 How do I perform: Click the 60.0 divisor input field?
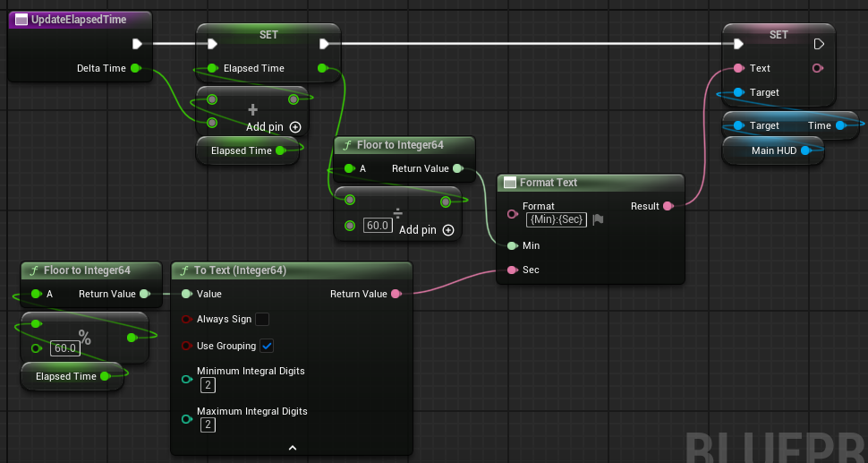click(378, 226)
